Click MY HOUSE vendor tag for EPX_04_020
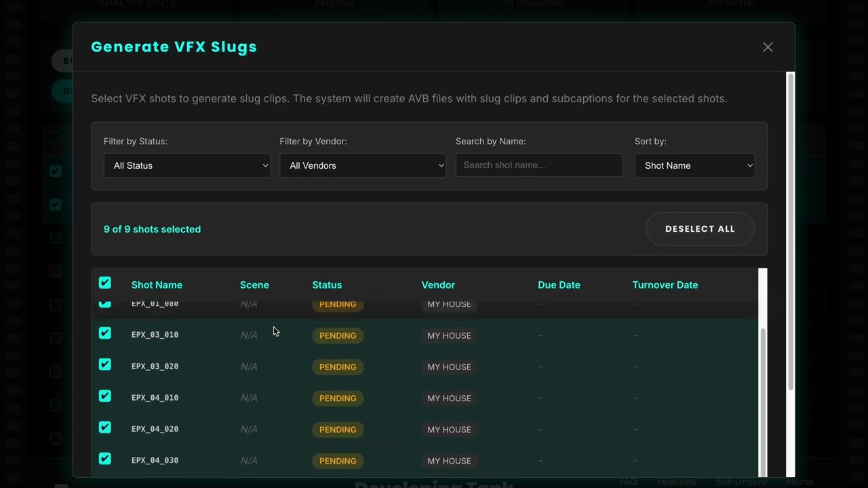 449,430
